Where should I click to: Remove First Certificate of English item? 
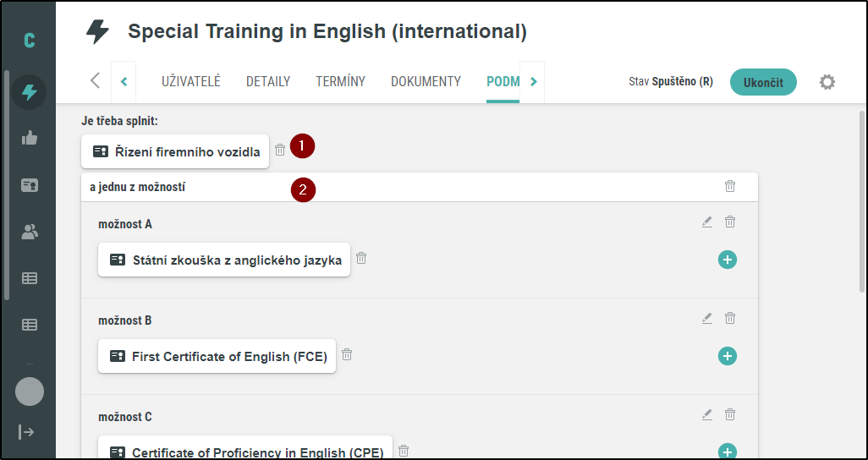(347, 354)
